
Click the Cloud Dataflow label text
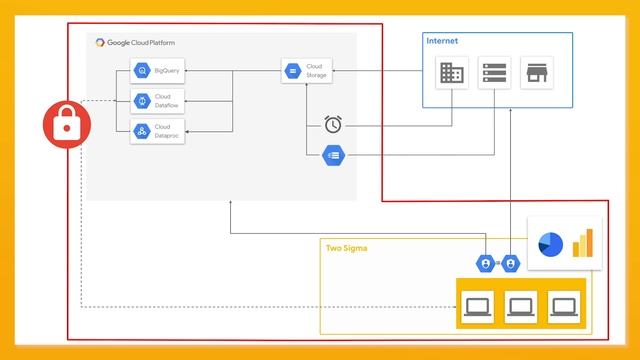pyautogui.click(x=166, y=101)
